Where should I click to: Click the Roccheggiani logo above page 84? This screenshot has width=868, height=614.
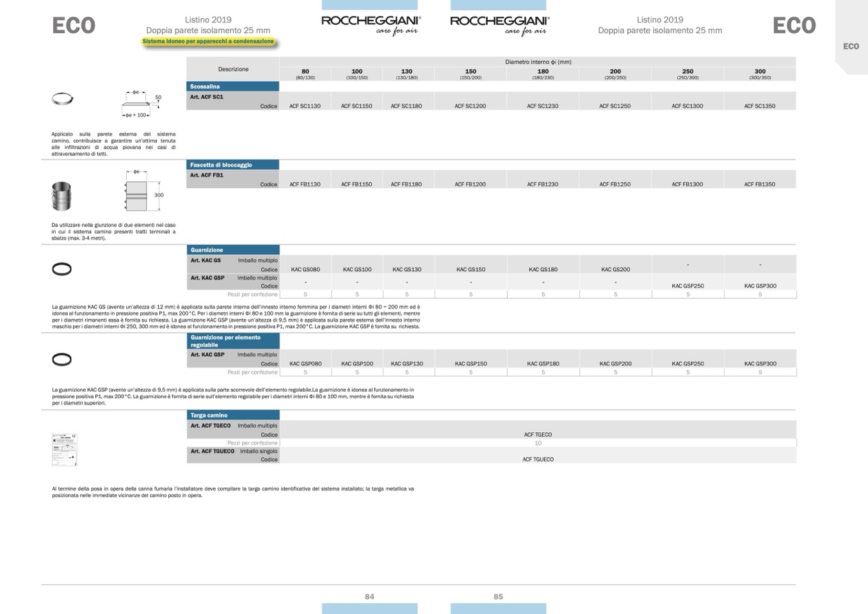371,25
